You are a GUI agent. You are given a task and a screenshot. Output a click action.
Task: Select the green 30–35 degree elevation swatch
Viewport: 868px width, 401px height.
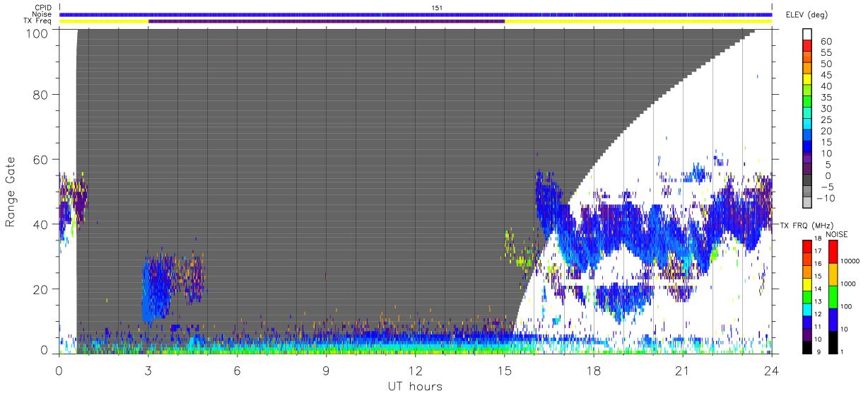(807, 103)
